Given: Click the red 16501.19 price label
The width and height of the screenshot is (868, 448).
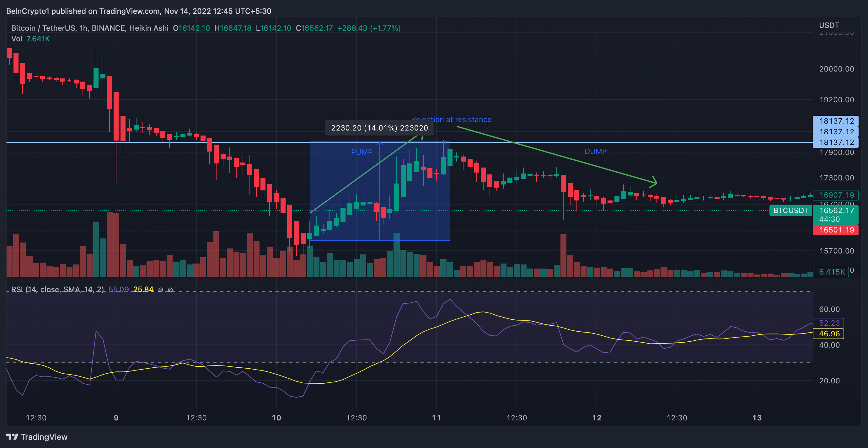Looking at the screenshot, I should click(836, 230).
